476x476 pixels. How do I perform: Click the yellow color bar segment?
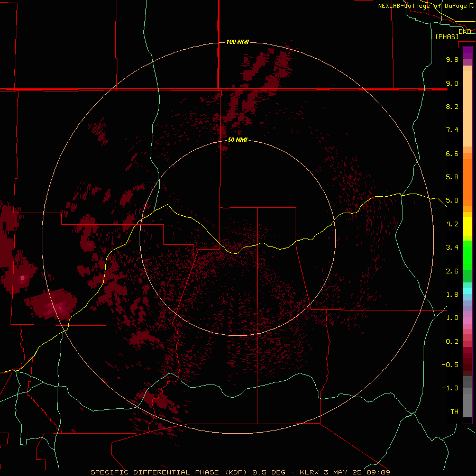[x=467, y=226]
